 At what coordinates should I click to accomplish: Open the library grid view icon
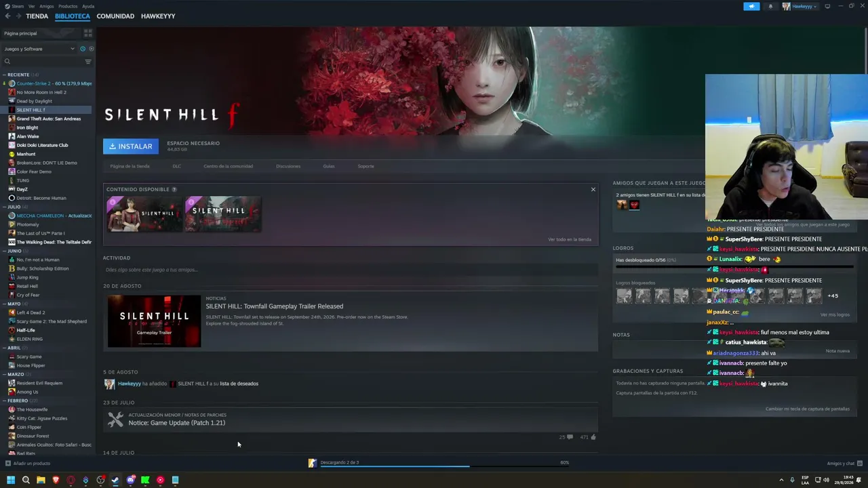pyautogui.click(x=88, y=33)
